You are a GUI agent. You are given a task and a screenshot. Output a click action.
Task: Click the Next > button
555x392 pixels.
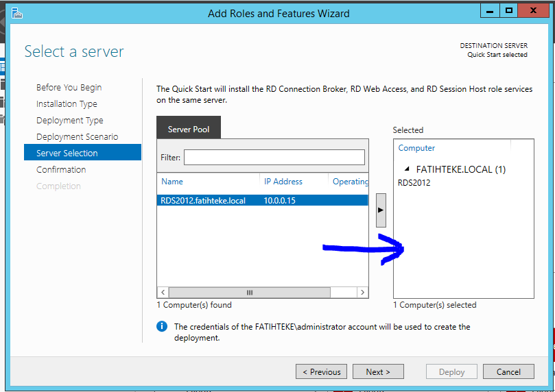(378, 371)
